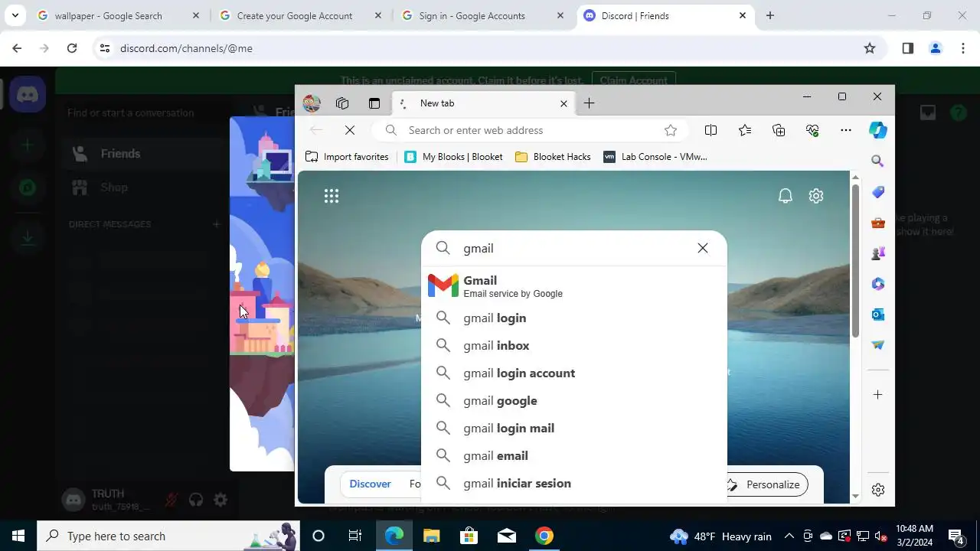Choose the gmail email suggestion
Screen dimensions: 980x551
(574, 455)
